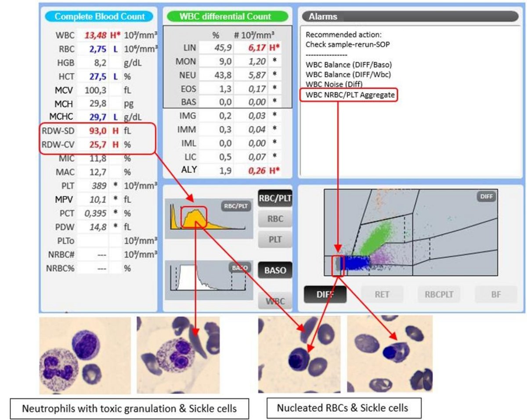Click the LIN row in differential table
The width and height of the screenshot is (527, 420).
point(227,47)
